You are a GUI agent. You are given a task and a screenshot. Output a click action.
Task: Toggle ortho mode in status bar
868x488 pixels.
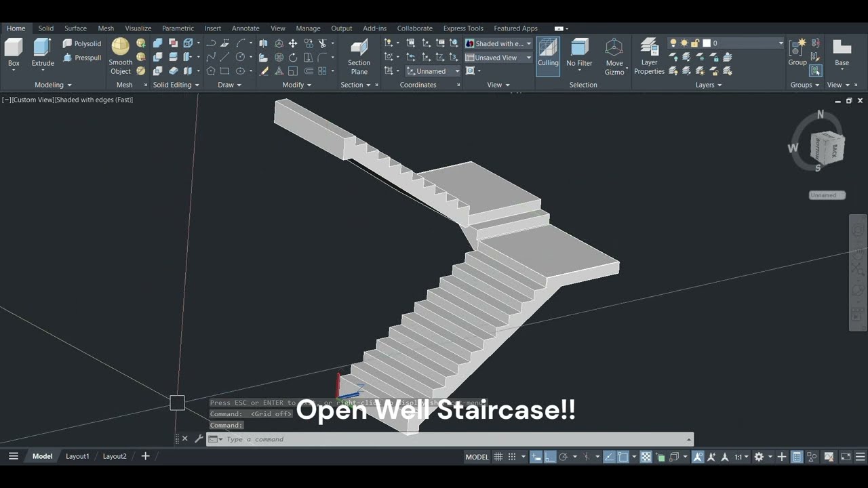(550, 457)
